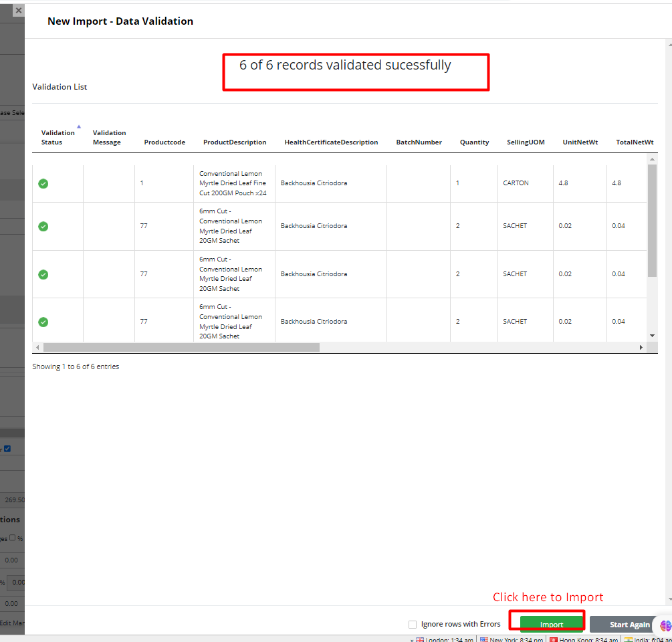This screenshot has height=642, width=672.
Task: Sort by the SellingUOM column header
Action: (526, 142)
